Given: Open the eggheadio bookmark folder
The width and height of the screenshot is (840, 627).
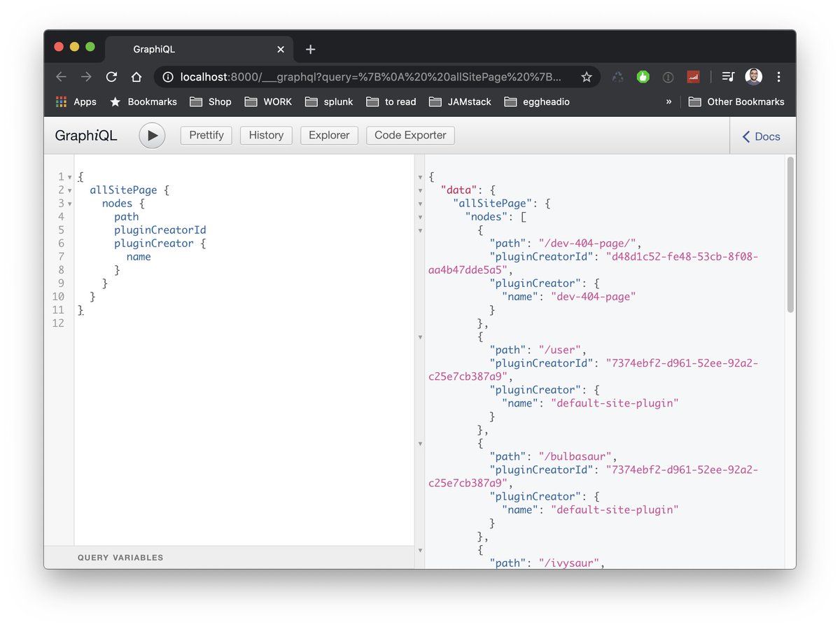Looking at the screenshot, I should [x=537, y=101].
